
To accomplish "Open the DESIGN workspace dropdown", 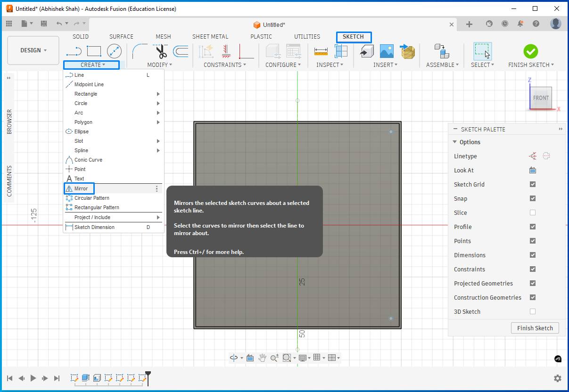I will pyautogui.click(x=33, y=50).
